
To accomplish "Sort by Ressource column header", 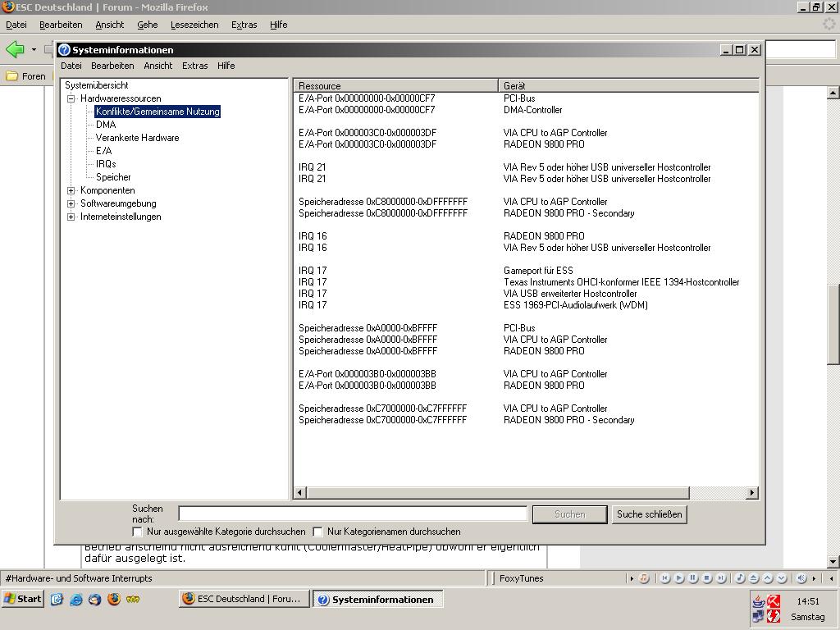I will pos(396,85).
